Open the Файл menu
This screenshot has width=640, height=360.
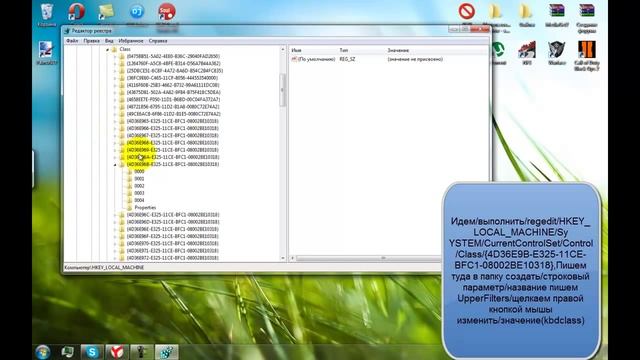click(72, 41)
